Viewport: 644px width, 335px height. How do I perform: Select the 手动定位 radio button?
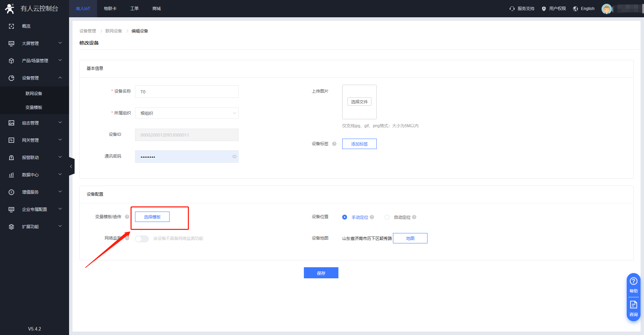[345, 217]
